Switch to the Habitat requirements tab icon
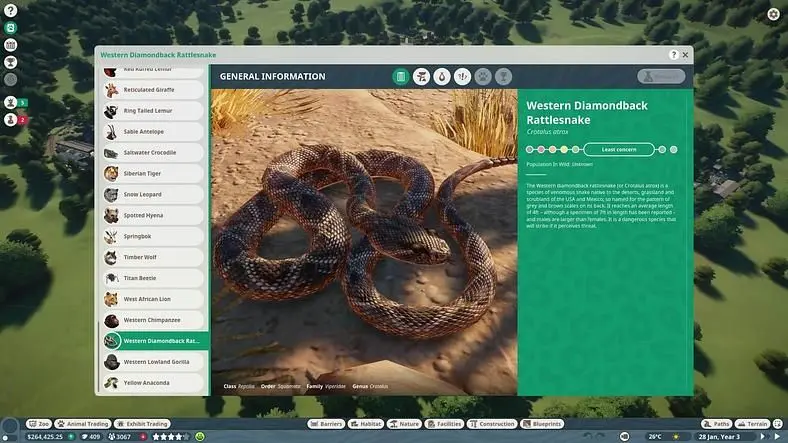This screenshot has height=443, width=788. (x=421, y=76)
